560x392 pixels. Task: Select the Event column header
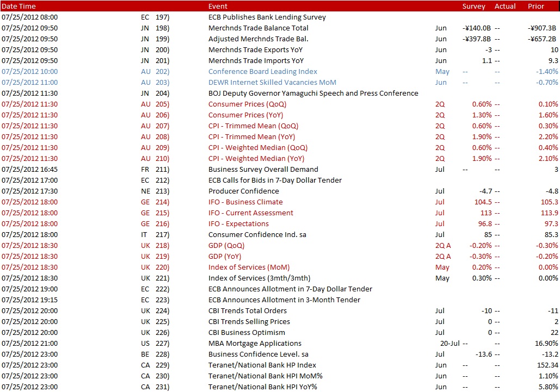point(218,6)
